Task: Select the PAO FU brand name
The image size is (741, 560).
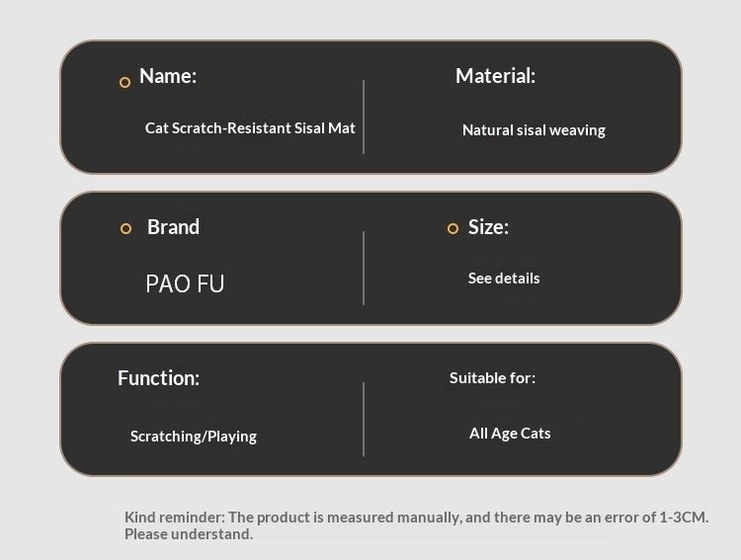Action: [x=185, y=283]
